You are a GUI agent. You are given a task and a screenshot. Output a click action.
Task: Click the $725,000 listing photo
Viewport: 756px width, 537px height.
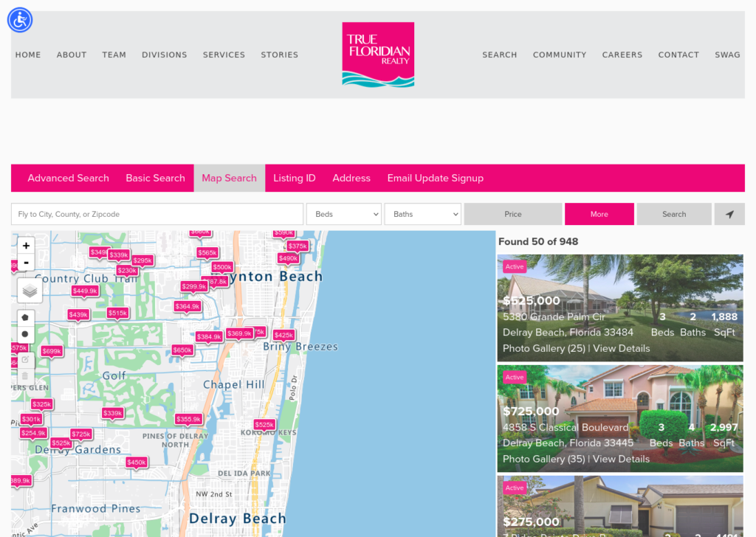click(x=620, y=418)
